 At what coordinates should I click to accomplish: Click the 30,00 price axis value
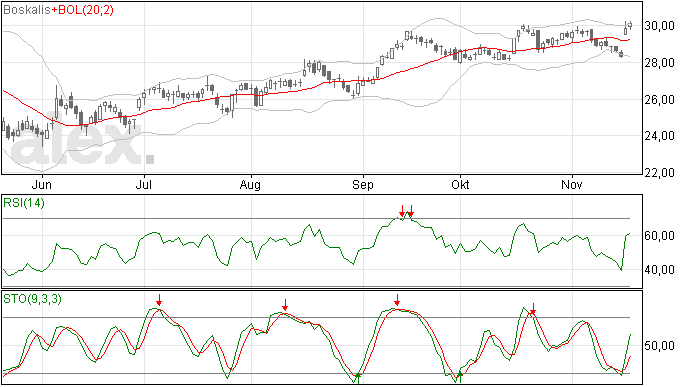tap(659, 26)
